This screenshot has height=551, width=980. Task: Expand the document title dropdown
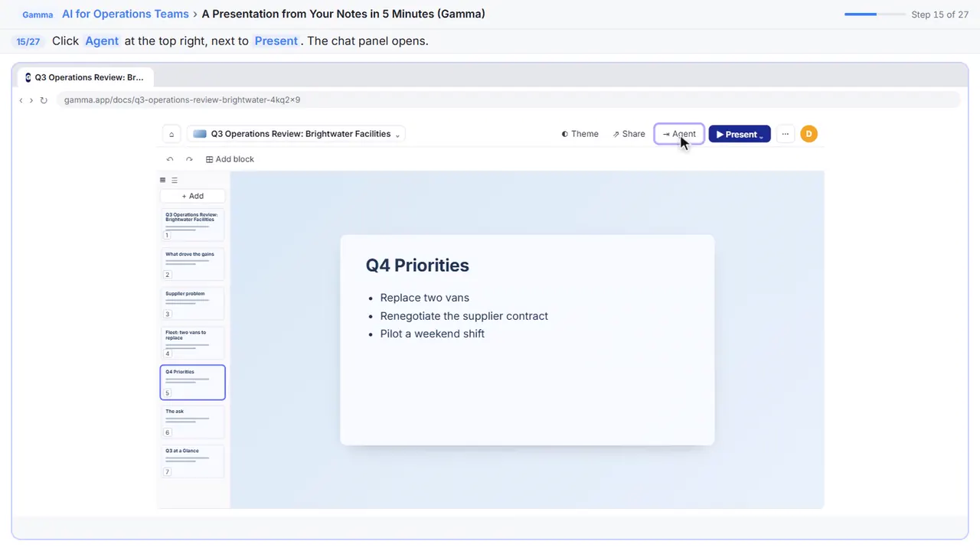click(x=397, y=135)
